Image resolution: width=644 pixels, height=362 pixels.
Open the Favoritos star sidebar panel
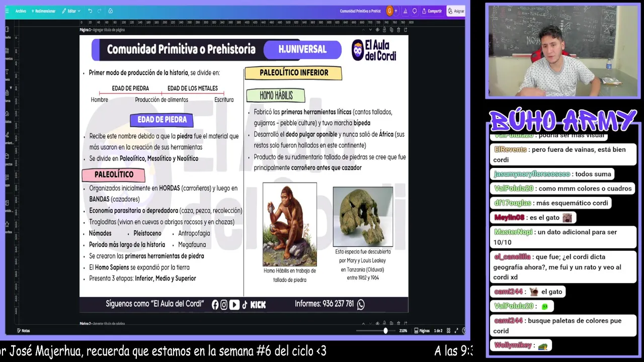pyautogui.click(x=7, y=226)
